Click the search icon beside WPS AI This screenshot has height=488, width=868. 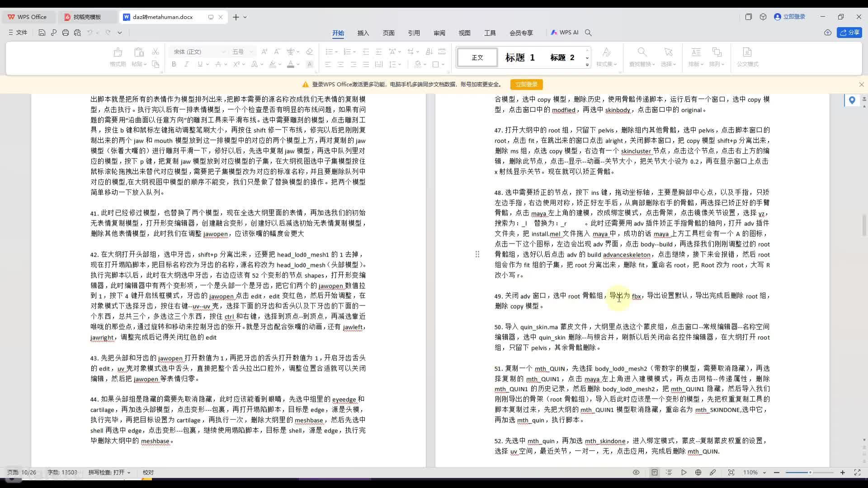(589, 33)
